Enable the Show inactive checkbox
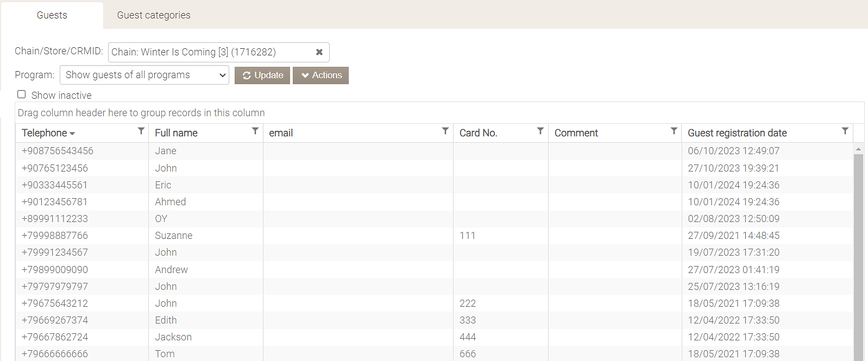This screenshot has height=361, width=868. (x=22, y=94)
